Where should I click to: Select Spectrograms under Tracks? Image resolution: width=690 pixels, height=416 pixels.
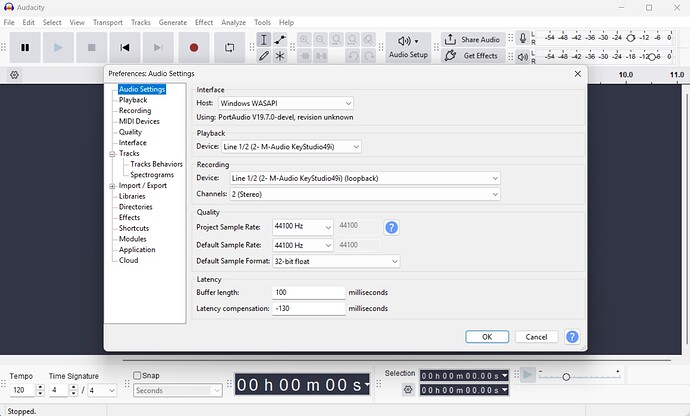152,175
